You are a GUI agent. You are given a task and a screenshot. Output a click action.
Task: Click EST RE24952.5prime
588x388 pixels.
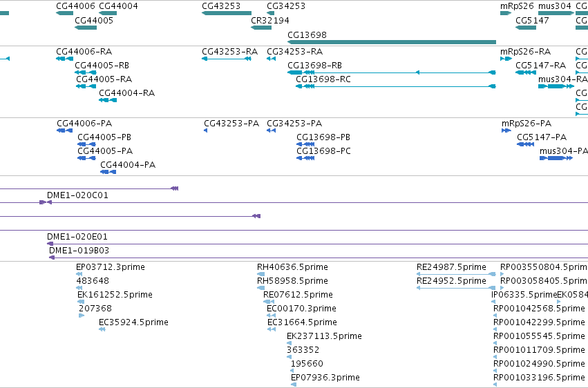tap(456, 288)
